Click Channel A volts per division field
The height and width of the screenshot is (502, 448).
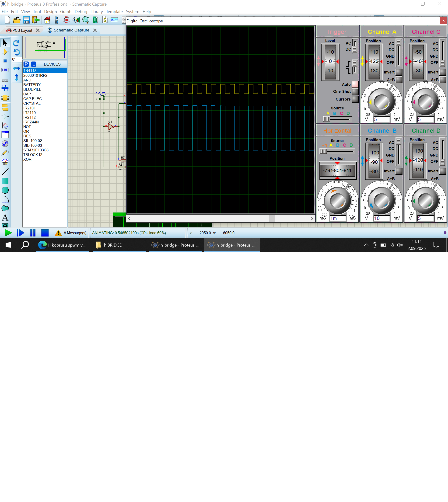pos(381,119)
